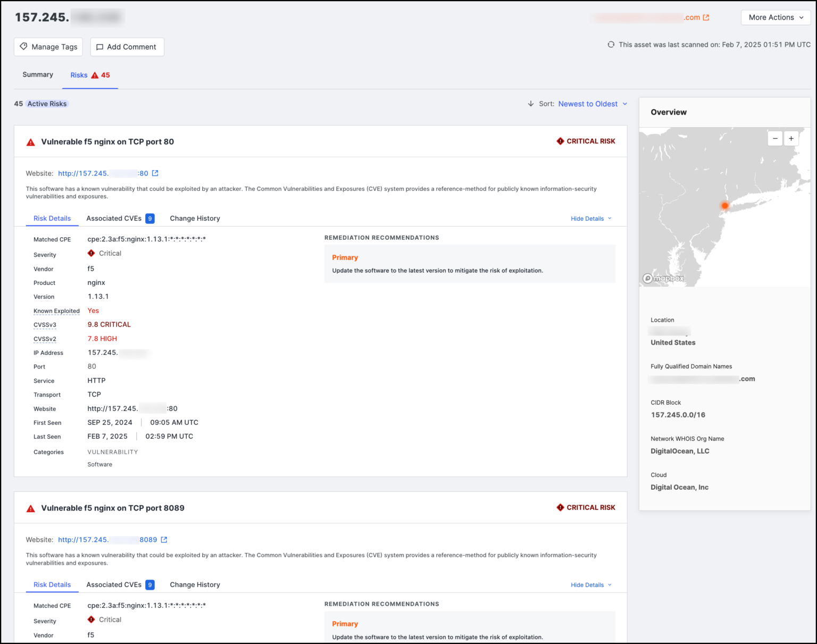Open external link icon beside port 80 website
The height and width of the screenshot is (644, 817).
[x=155, y=173]
